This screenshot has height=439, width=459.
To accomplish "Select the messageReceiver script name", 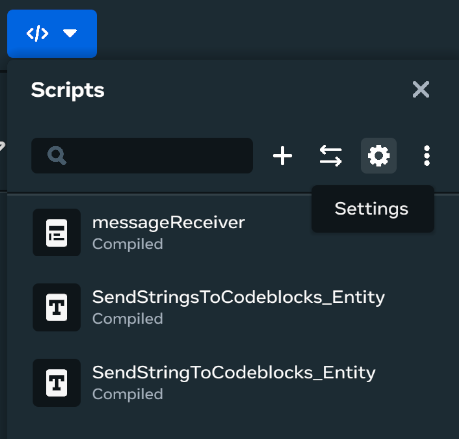I will pos(168,223).
